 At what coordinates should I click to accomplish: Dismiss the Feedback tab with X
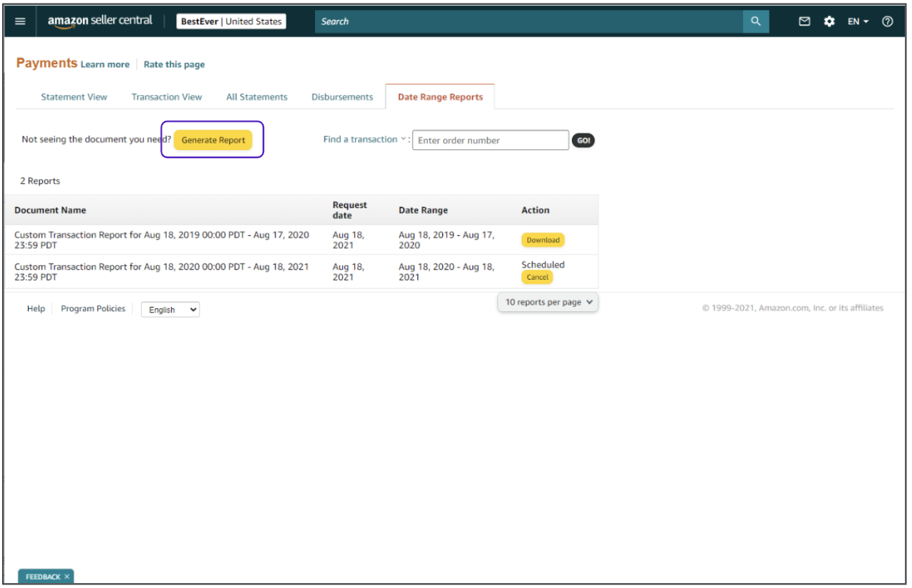(x=67, y=577)
